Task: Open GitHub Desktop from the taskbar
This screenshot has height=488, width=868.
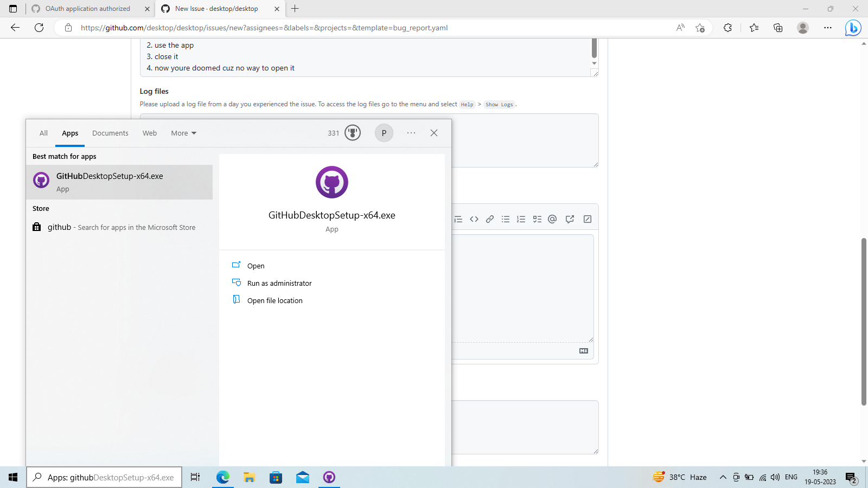Action: click(329, 477)
